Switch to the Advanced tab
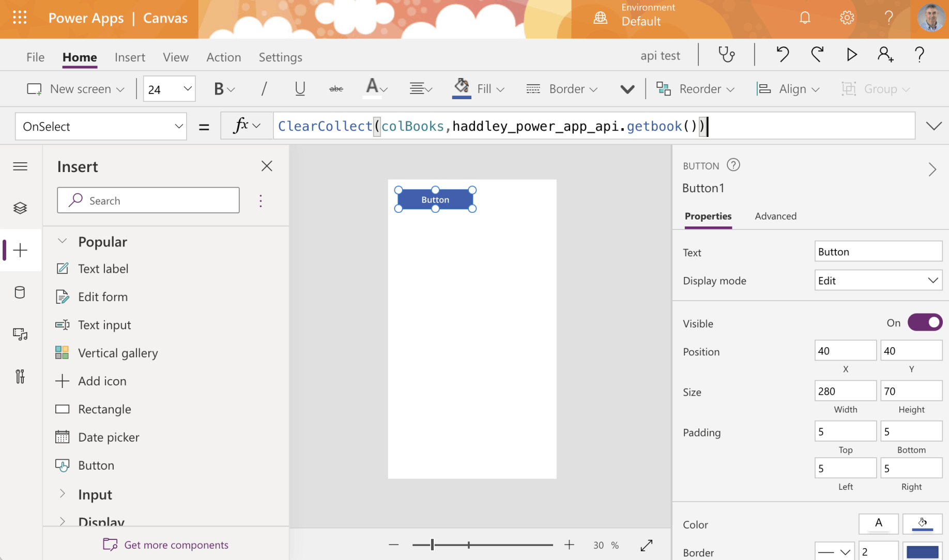Viewport: 949px width, 560px height. coord(775,216)
